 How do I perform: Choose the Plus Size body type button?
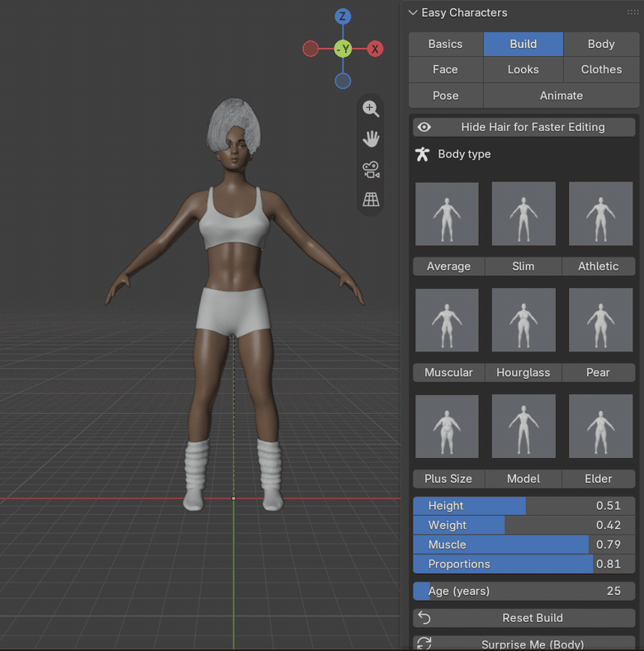pyautogui.click(x=448, y=479)
